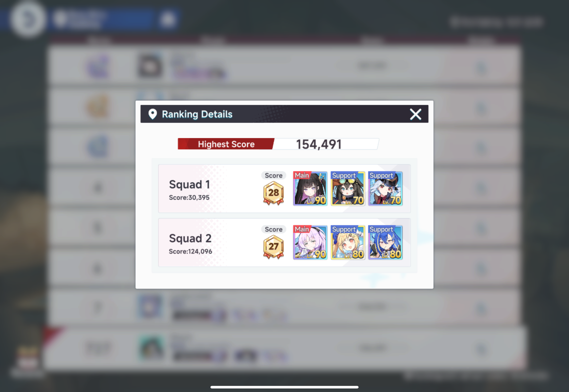Click Squad 1 score badge 28
Viewport: 569px width, 392px height.
pos(273,193)
